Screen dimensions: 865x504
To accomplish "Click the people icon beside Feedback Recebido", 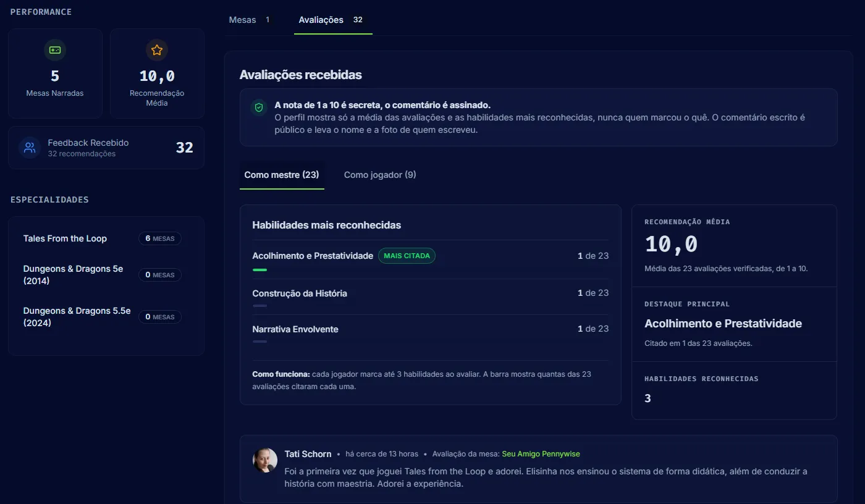I will 30,148.
